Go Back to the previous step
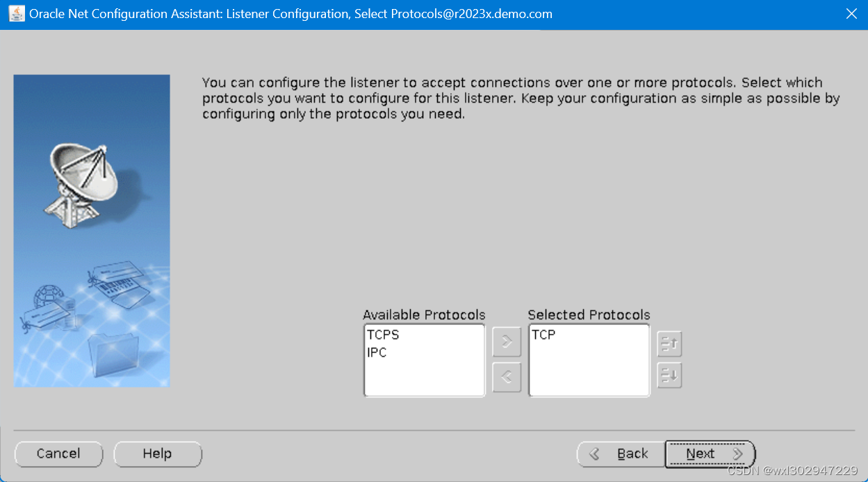868x482 pixels. click(621, 454)
